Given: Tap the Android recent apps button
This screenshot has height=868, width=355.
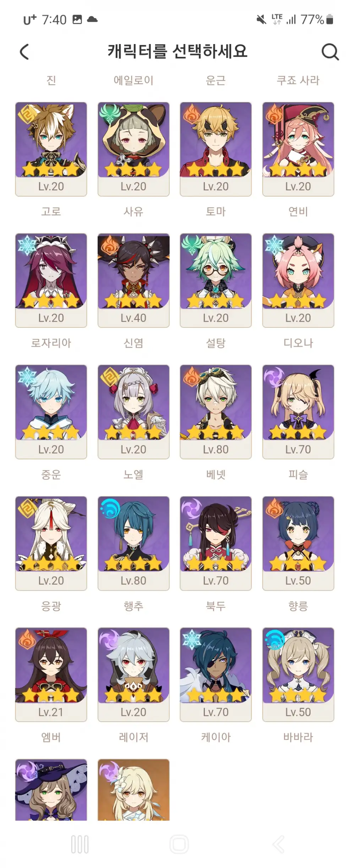Looking at the screenshot, I should [80, 844].
